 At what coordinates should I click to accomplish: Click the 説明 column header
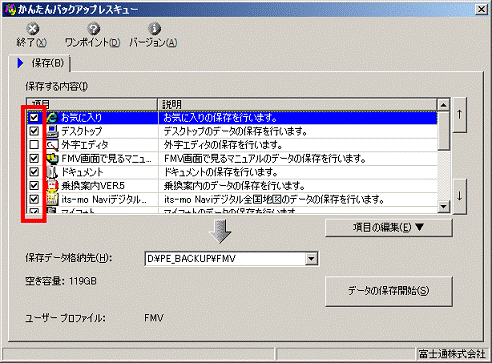pyautogui.click(x=297, y=104)
